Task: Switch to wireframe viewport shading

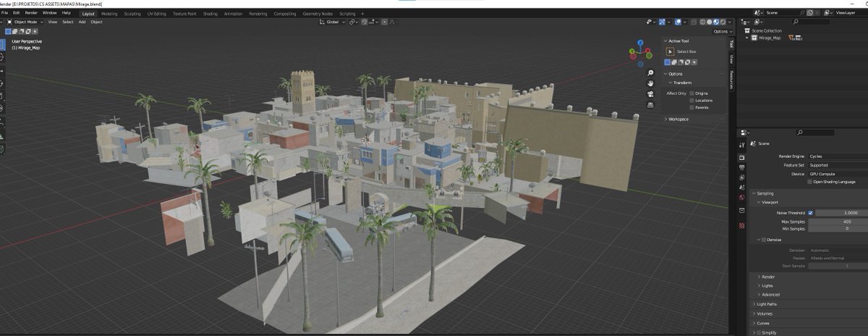Action: (x=702, y=22)
